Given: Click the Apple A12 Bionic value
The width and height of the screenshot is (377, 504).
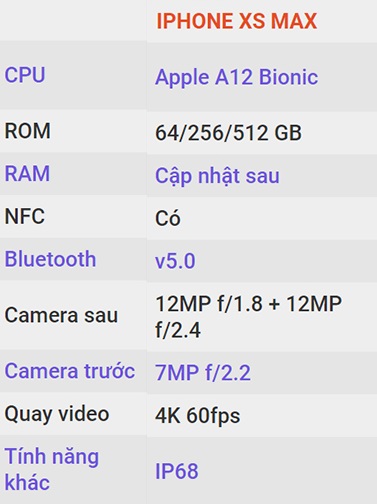Looking at the screenshot, I should point(236,78).
